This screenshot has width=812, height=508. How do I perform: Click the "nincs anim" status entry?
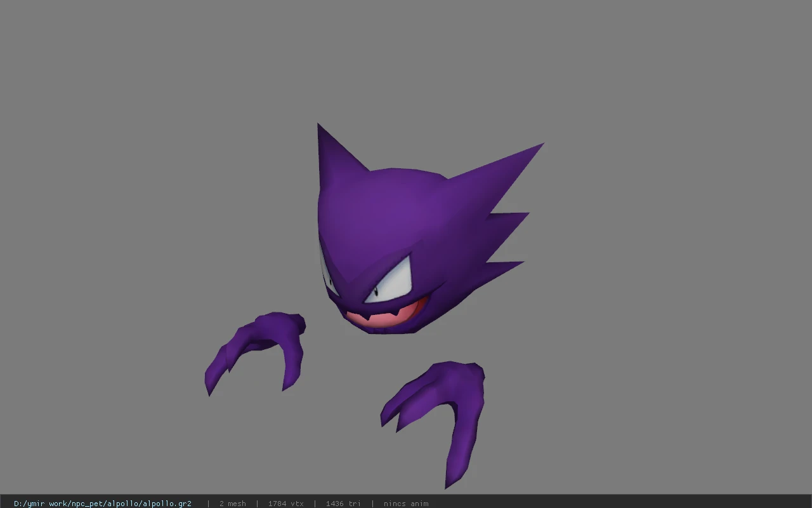point(406,504)
